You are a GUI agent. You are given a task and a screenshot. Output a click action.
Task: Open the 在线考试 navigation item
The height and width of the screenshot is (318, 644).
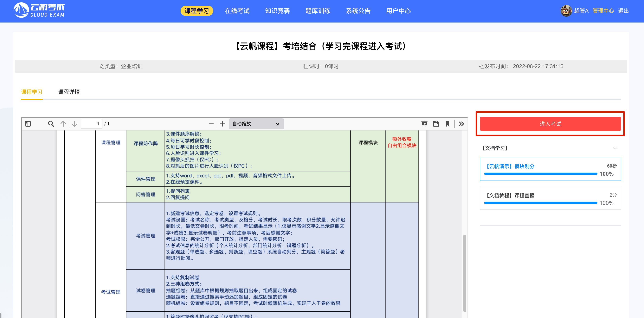tap(237, 11)
